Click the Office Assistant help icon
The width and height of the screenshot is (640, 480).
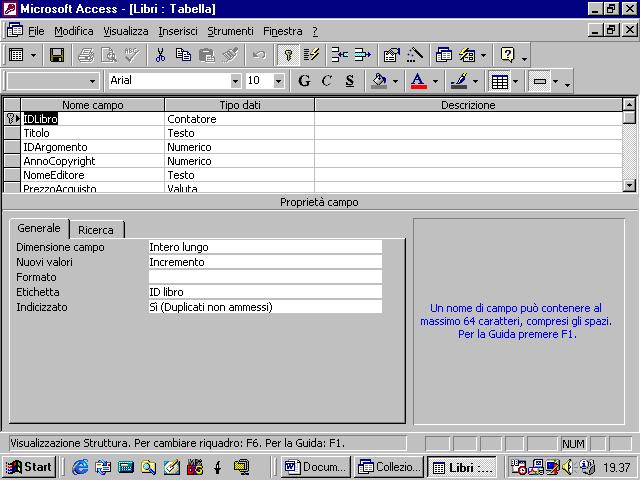(x=507, y=55)
